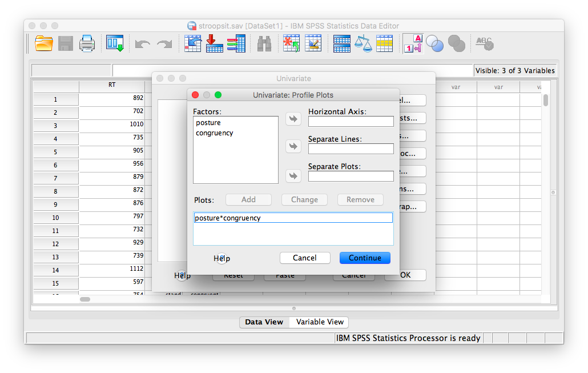Switch to Data View tab
The width and height of the screenshot is (588, 373).
click(264, 322)
